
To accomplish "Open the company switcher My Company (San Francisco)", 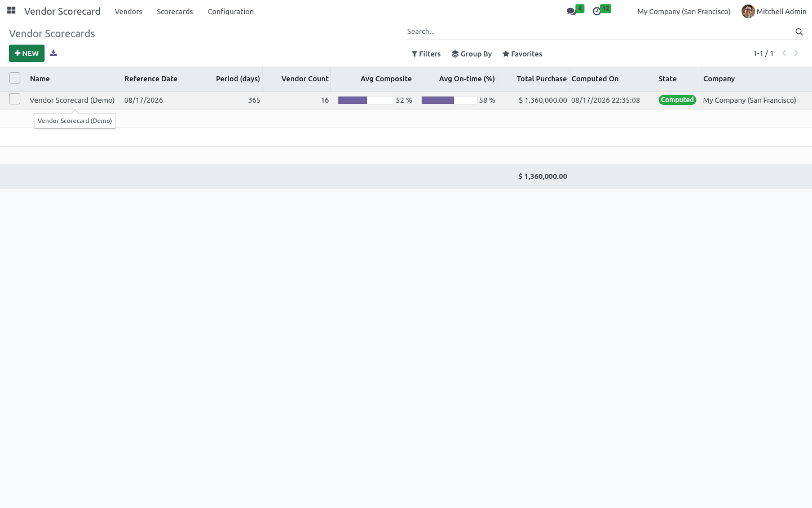I will coord(683,11).
